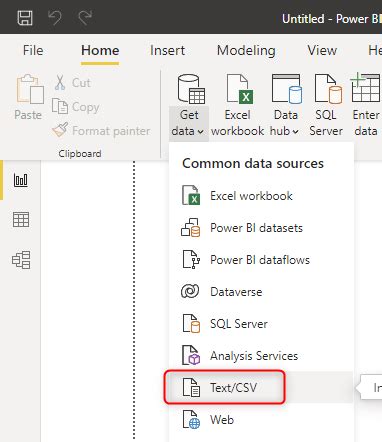Viewport: 382px width, 442px height.
Task: Click the Web globe document icon
Action: click(x=191, y=420)
